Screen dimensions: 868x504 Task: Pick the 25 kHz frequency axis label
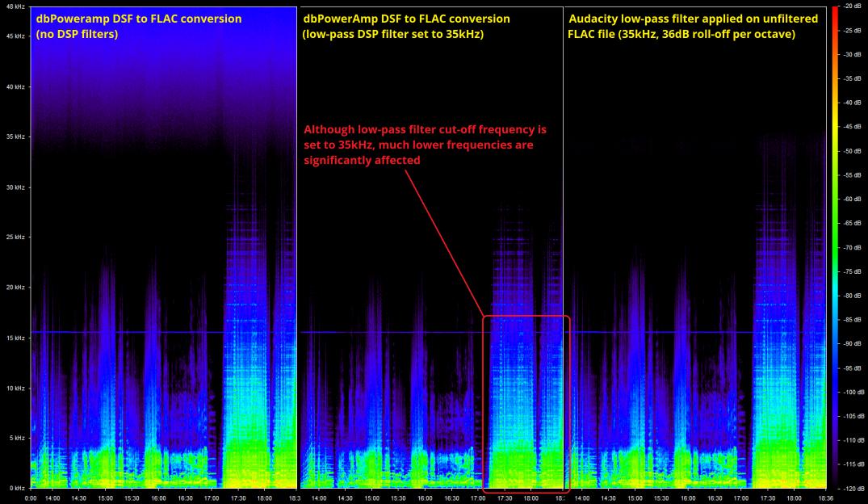(15, 237)
